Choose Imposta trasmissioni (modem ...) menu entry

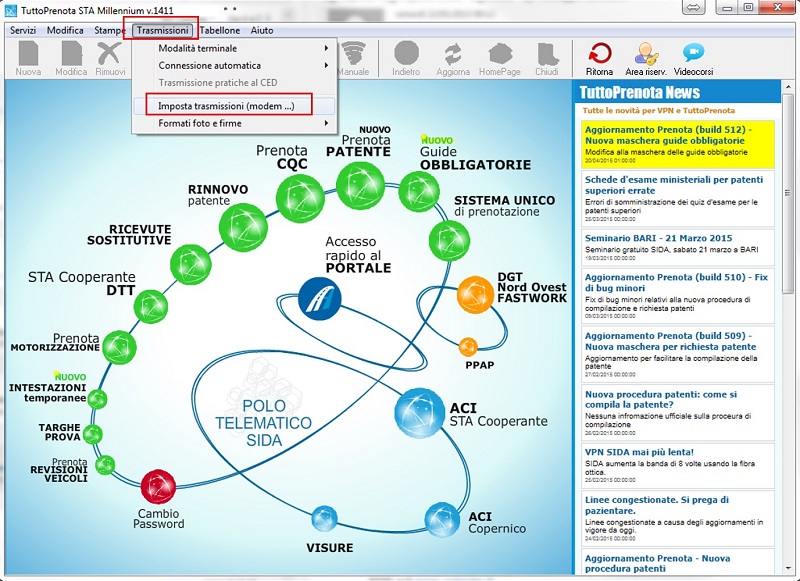226,104
